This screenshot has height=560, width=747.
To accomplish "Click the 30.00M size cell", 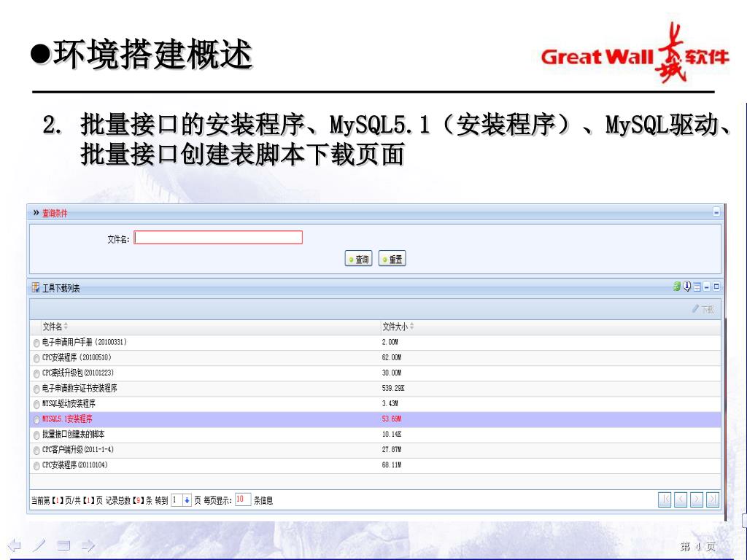I will 392,373.
